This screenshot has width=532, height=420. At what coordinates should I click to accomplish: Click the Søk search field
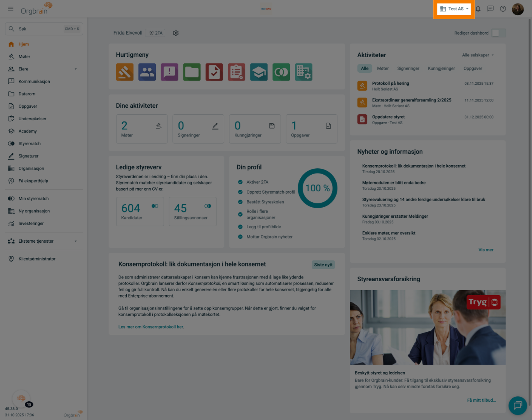click(x=44, y=29)
